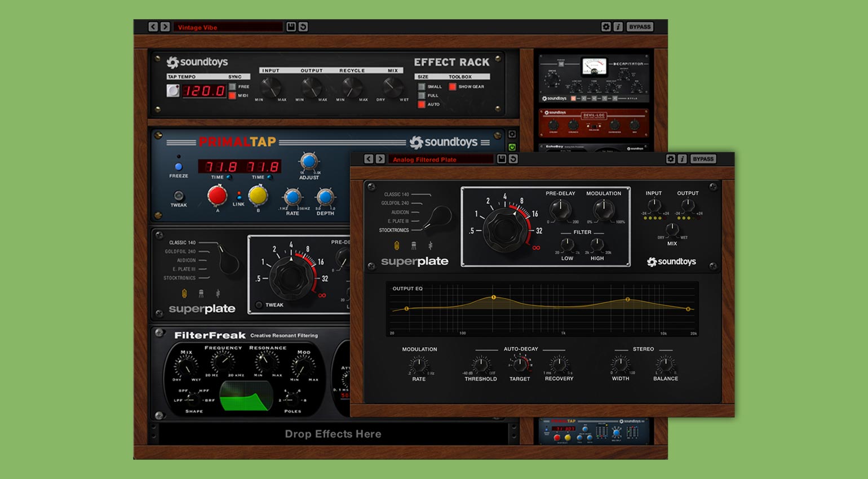Click PrimalTap yellow B knob
868x479 pixels.
click(x=258, y=196)
